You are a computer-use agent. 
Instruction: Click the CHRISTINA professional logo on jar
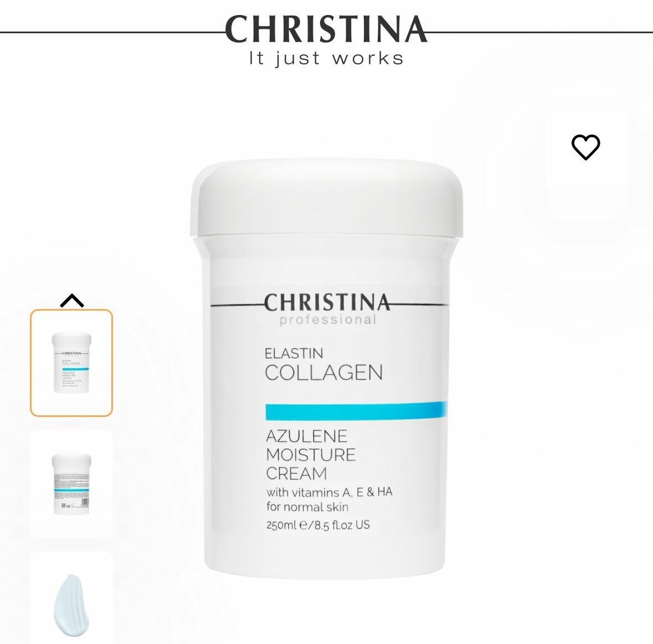click(327, 308)
